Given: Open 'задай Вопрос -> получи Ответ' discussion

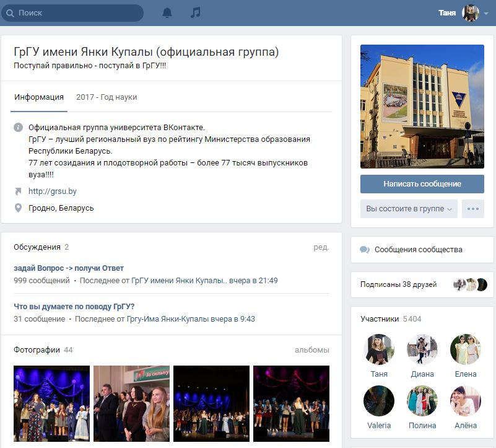Looking at the screenshot, I should [69, 268].
